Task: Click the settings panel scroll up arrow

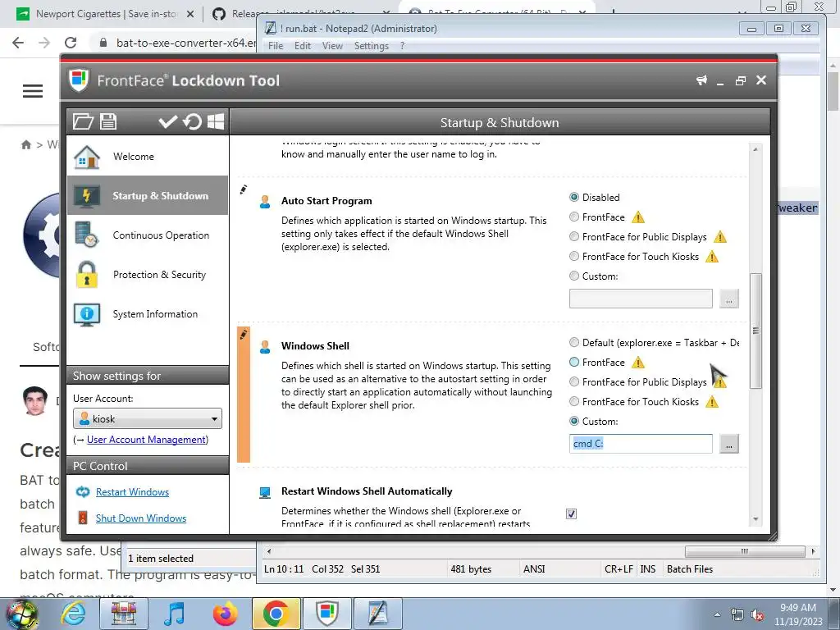Action: (x=756, y=149)
